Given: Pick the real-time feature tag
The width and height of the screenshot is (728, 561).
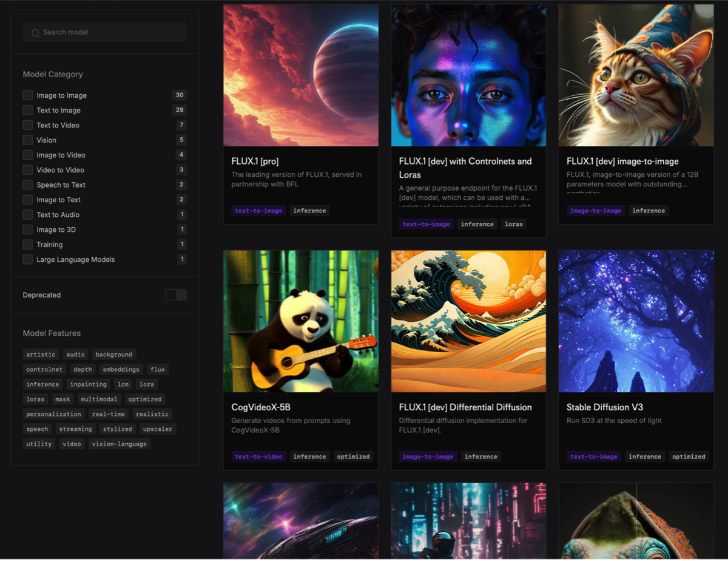Looking at the screenshot, I should (x=108, y=414).
